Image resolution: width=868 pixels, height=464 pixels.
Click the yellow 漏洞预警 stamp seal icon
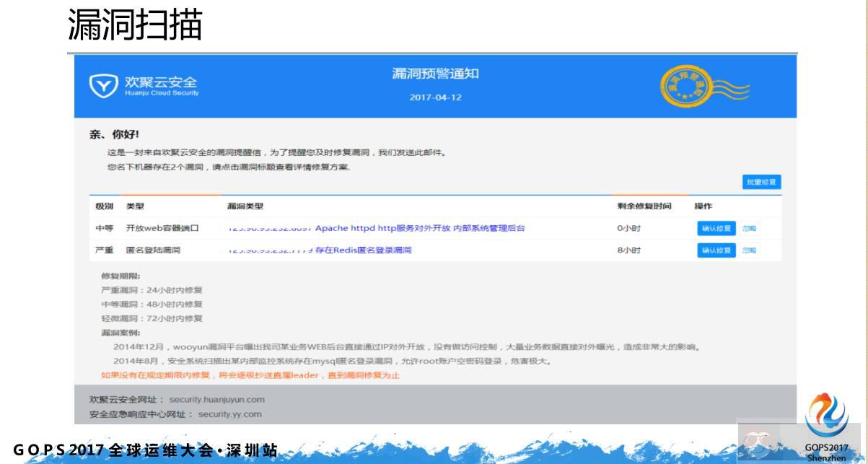coord(685,84)
